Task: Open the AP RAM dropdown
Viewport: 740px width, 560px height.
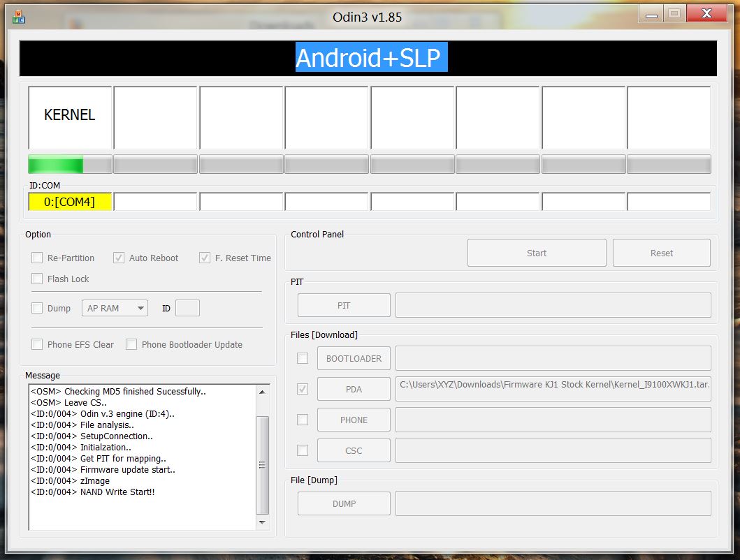Action: click(115, 308)
